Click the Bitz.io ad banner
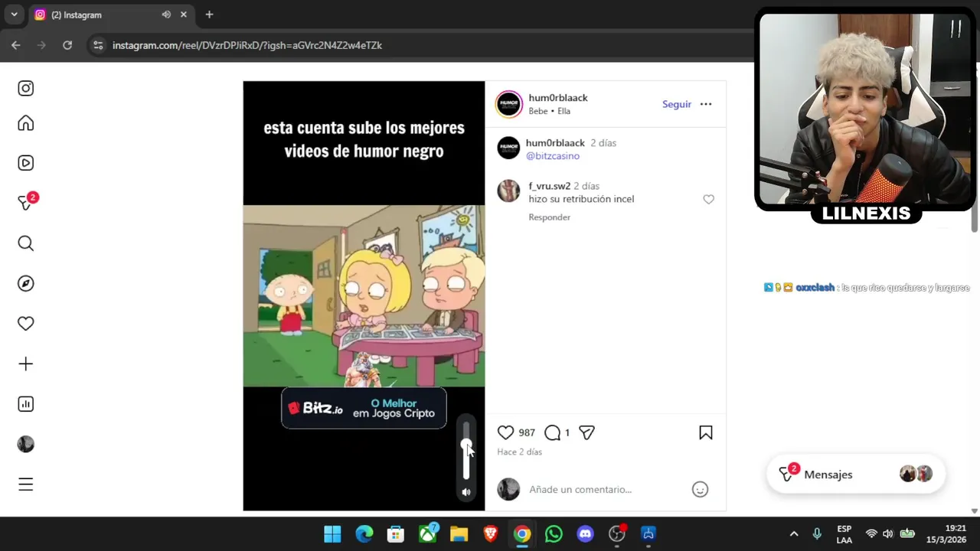The width and height of the screenshot is (980, 551). [x=364, y=408]
